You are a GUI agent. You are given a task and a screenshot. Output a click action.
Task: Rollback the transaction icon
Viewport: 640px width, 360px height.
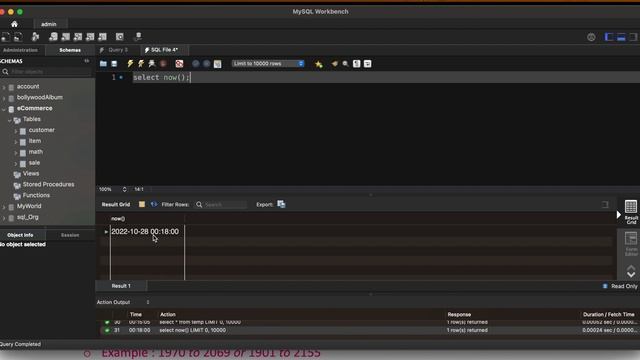coord(207,64)
